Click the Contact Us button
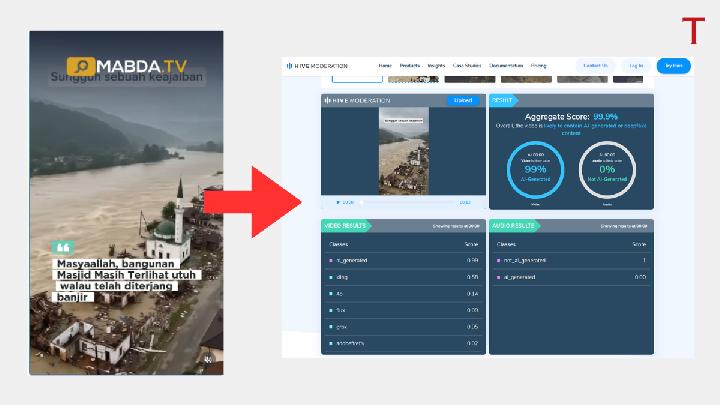720x405 pixels. coord(595,66)
